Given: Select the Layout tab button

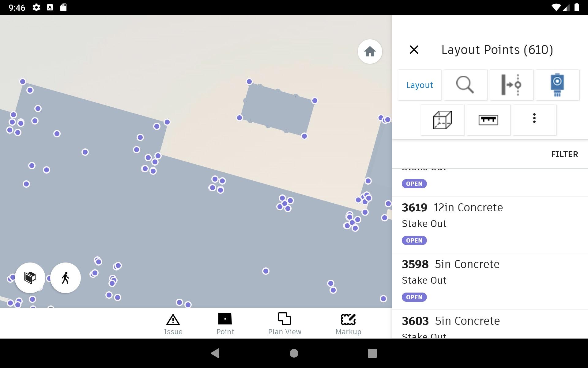Looking at the screenshot, I should pyautogui.click(x=420, y=85).
